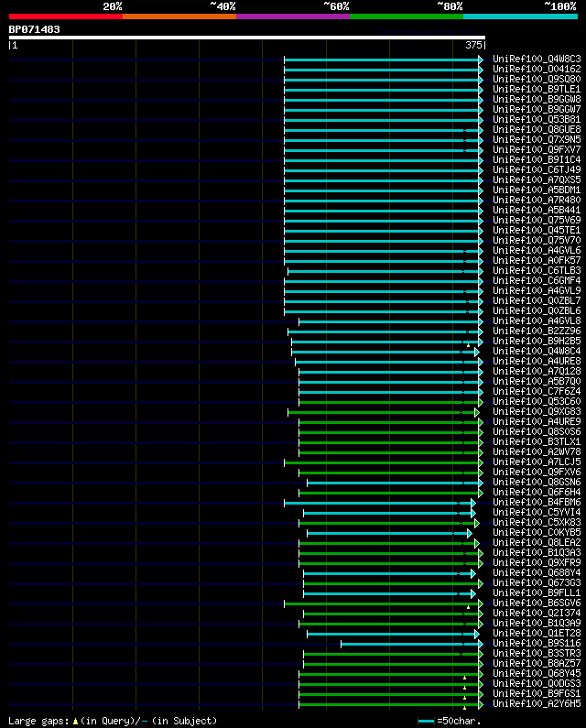Image resolution: width=586 pixels, height=728 pixels.
Task: Open the UniRef100_Q9SQ80 hit label
Action: (537, 79)
